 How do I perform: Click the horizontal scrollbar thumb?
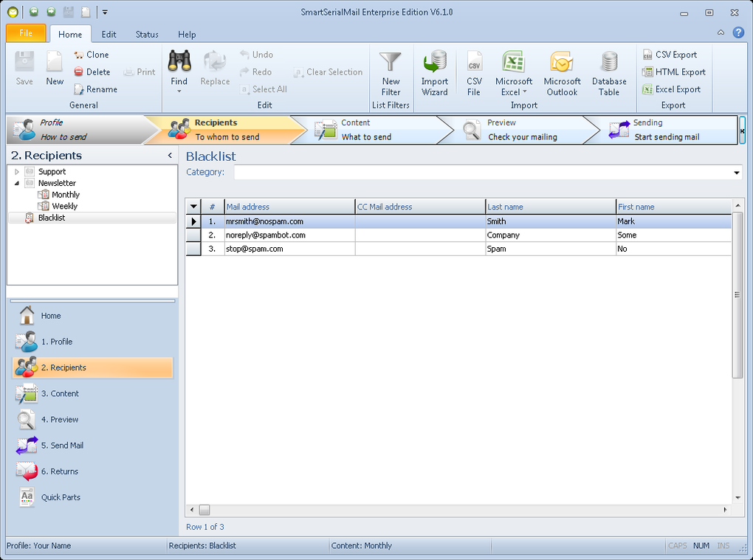(204, 510)
